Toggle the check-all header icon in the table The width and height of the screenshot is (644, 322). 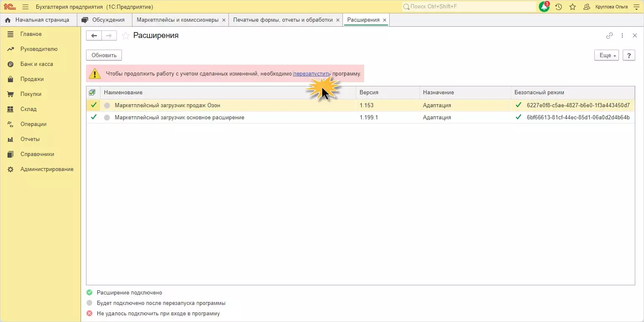[x=92, y=93]
